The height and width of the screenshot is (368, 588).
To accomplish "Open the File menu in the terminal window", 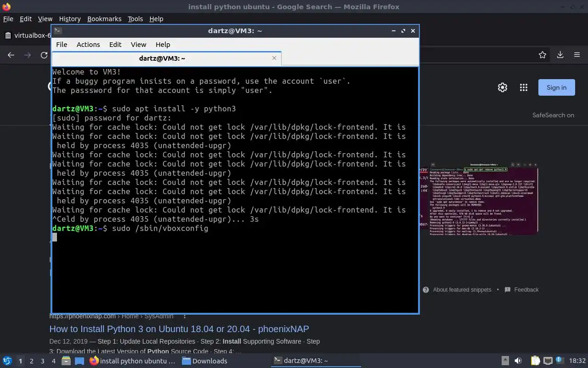I will point(62,45).
